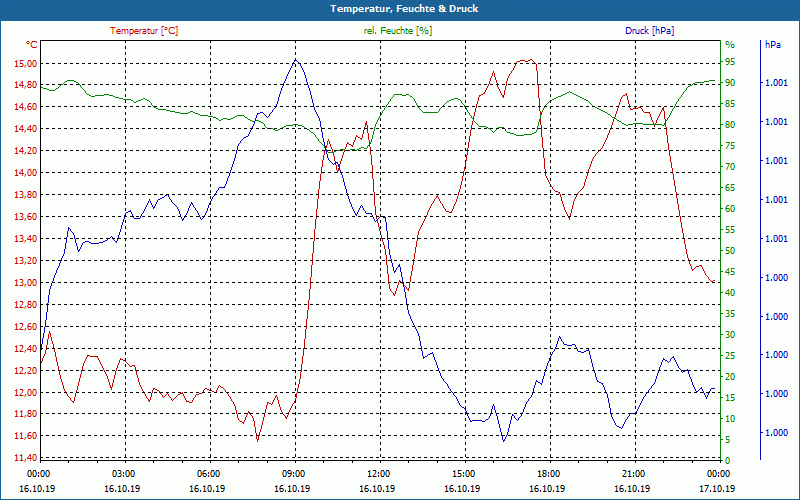Screen dimensions: 800x500
Task: Click green humidity axis value 65
Action: [730, 188]
